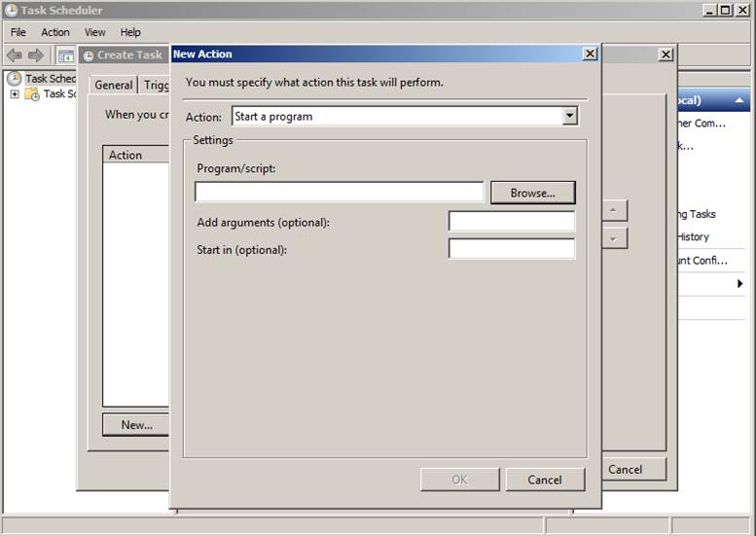This screenshot has height=536, width=756.
Task: Switch to the Triggers tab in Create Task
Action: click(156, 85)
